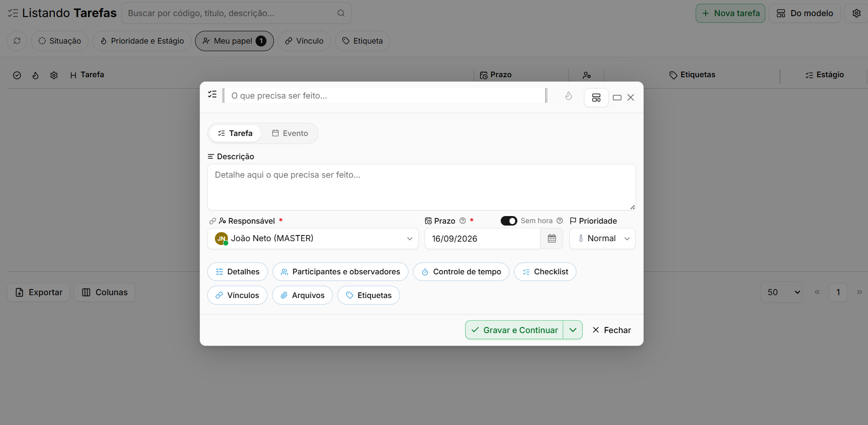Open the Responsável dropdown João Neto
868x425 pixels.
pyautogui.click(x=313, y=239)
